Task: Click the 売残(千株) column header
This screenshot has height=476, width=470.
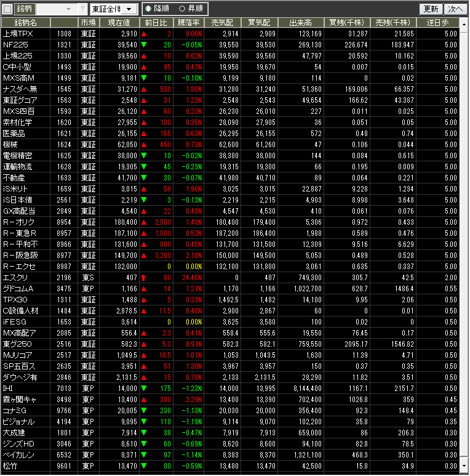Action: click(x=393, y=23)
